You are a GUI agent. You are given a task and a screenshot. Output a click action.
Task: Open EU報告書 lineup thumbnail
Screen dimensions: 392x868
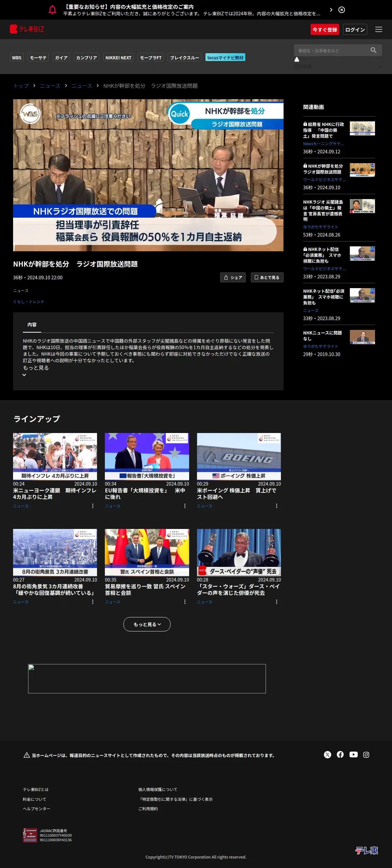[x=147, y=457]
